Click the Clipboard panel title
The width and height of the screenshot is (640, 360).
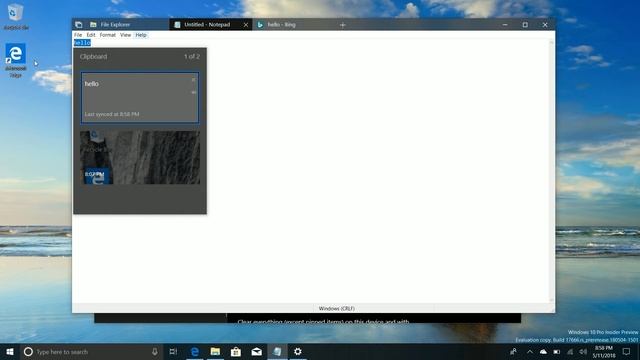point(93,57)
